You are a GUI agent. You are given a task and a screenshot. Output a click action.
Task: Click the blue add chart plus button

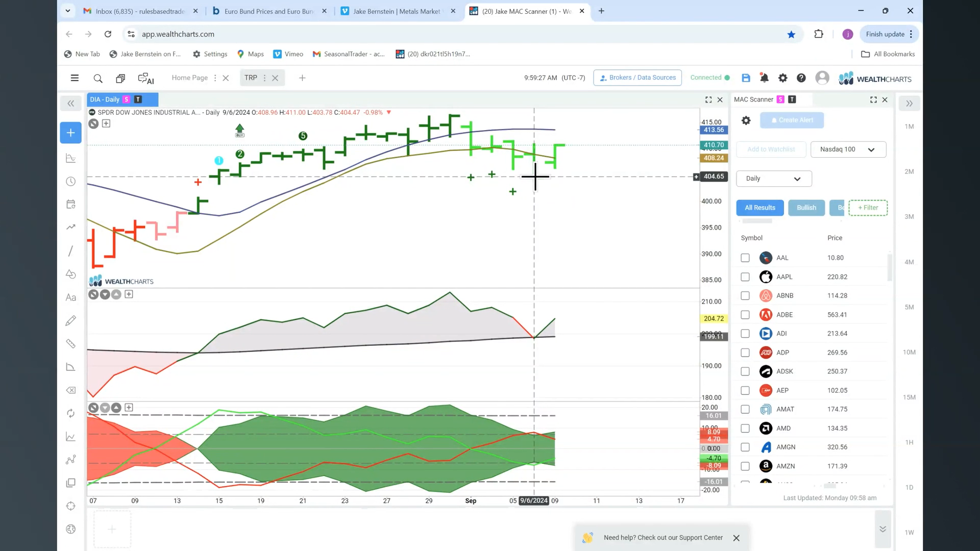coord(70,133)
